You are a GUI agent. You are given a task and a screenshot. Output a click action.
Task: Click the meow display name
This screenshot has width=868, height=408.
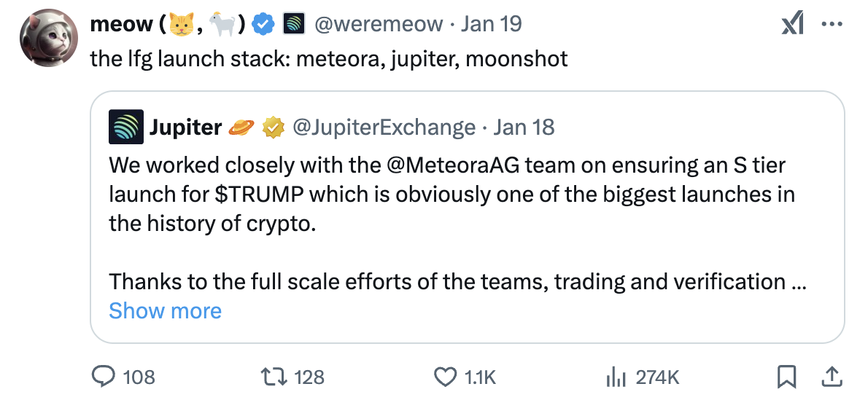click(x=120, y=24)
